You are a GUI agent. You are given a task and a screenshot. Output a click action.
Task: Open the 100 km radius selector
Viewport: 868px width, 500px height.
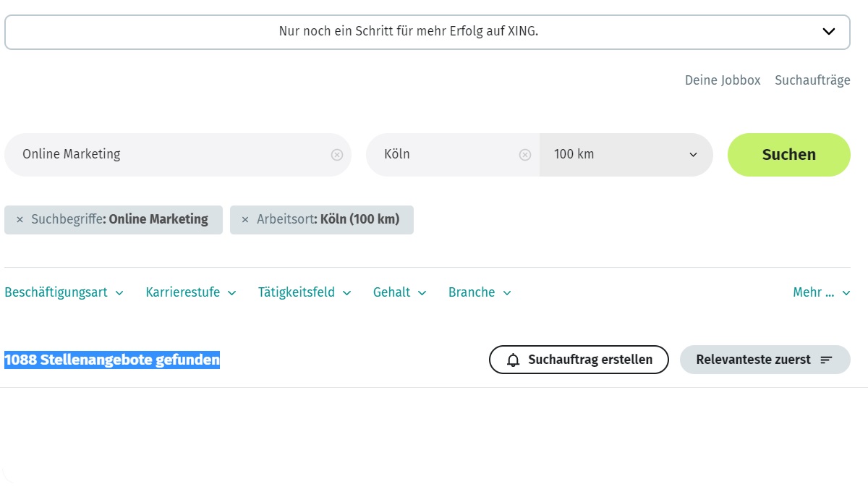(x=692, y=153)
